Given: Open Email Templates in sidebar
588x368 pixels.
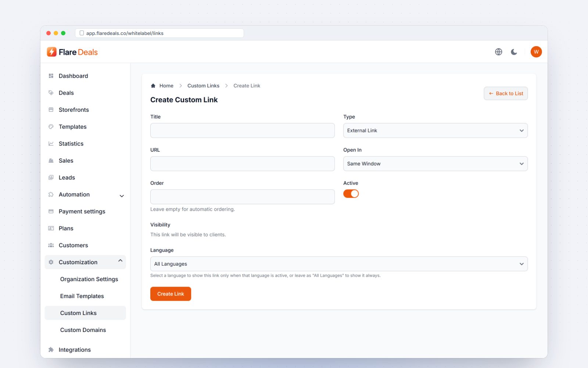Looking at the screenshot, I should tap(82, 296).
